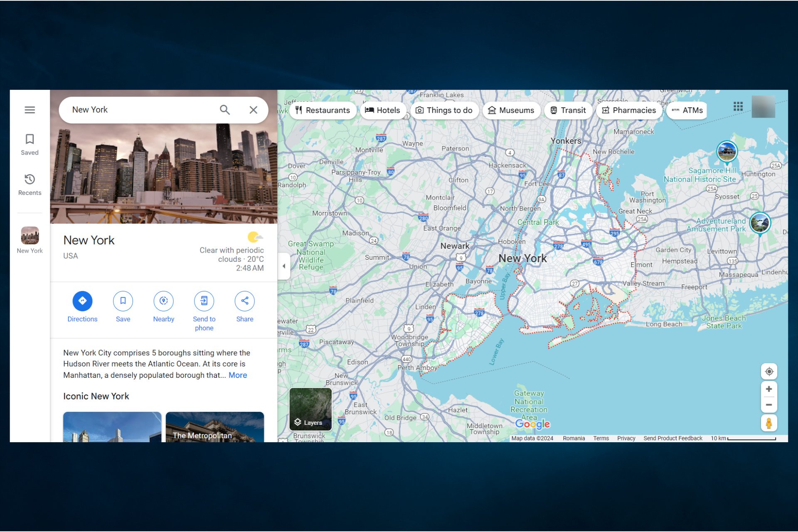Viewport: 798px width, 532px height.
Task: Click the New York title in the side panel
Action: (x=89, y=240)
